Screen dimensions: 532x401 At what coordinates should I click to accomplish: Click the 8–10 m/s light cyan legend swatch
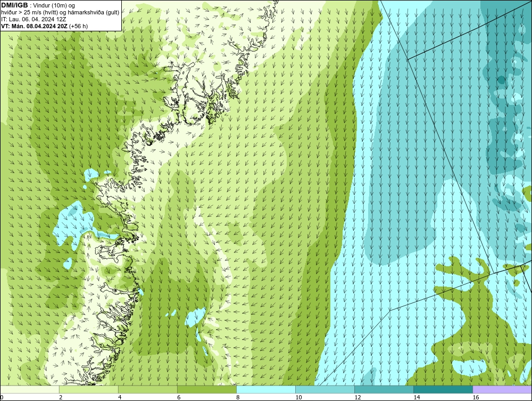tap(266, 389)
